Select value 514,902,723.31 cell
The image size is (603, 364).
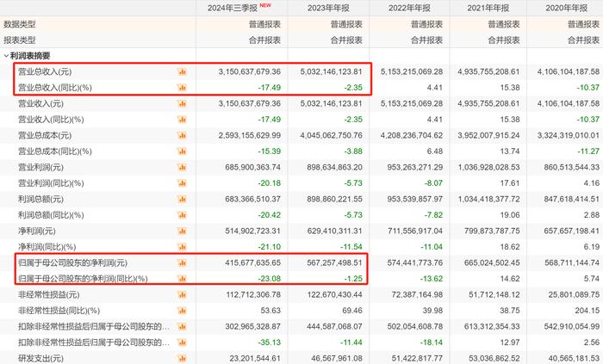pos(252,231)
